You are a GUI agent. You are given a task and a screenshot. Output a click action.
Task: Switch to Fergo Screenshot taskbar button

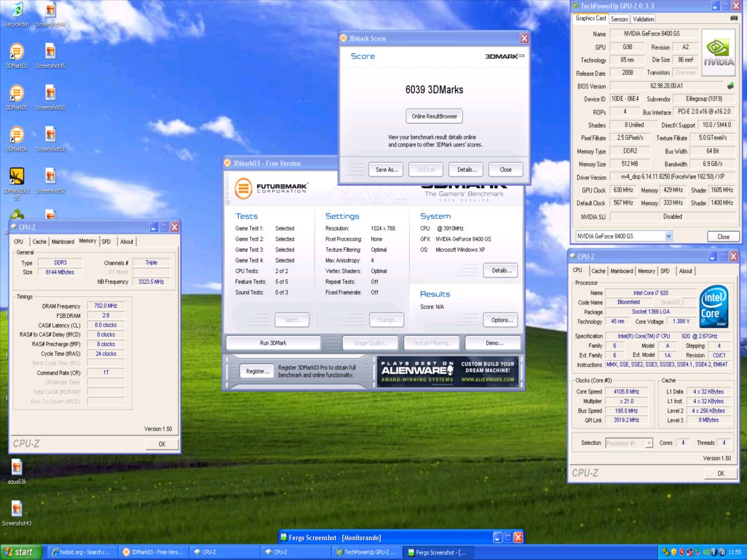click(438, 552)
